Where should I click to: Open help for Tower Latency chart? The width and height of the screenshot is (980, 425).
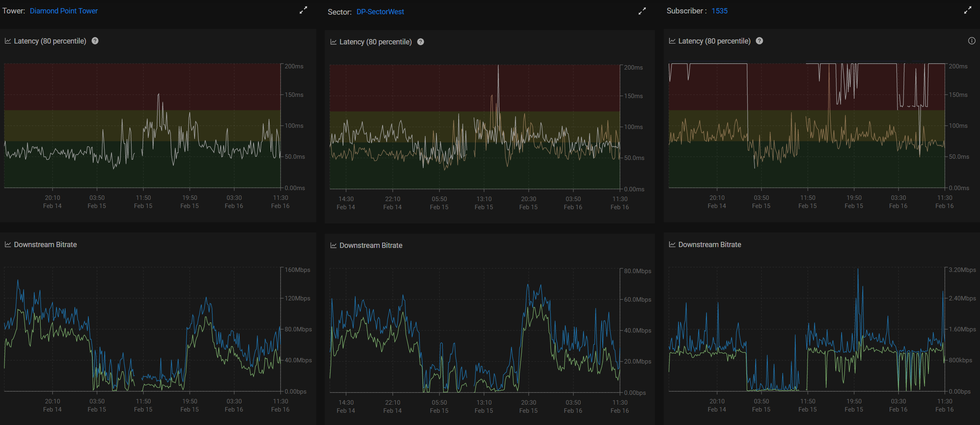[x=95, y=41]
